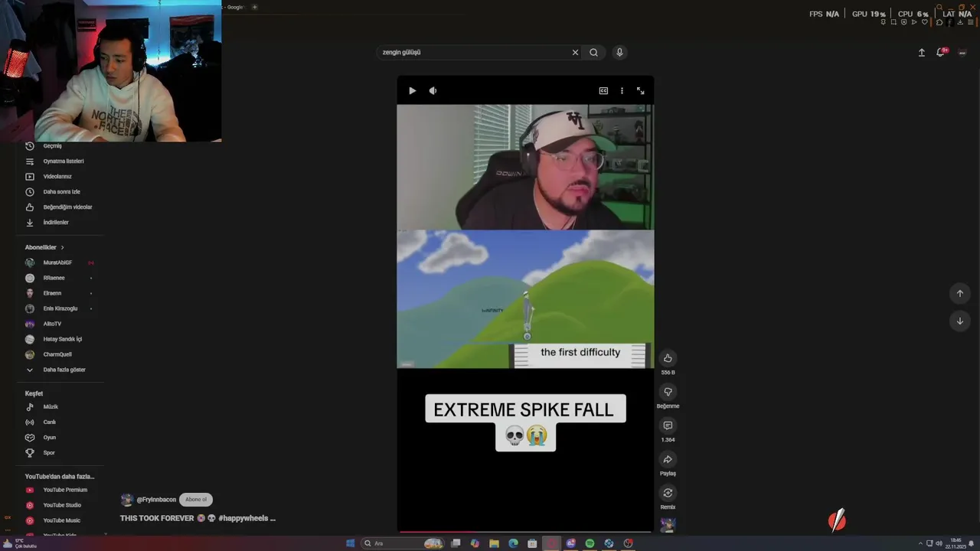Show hidden system tray icons

tap(921, 543)
